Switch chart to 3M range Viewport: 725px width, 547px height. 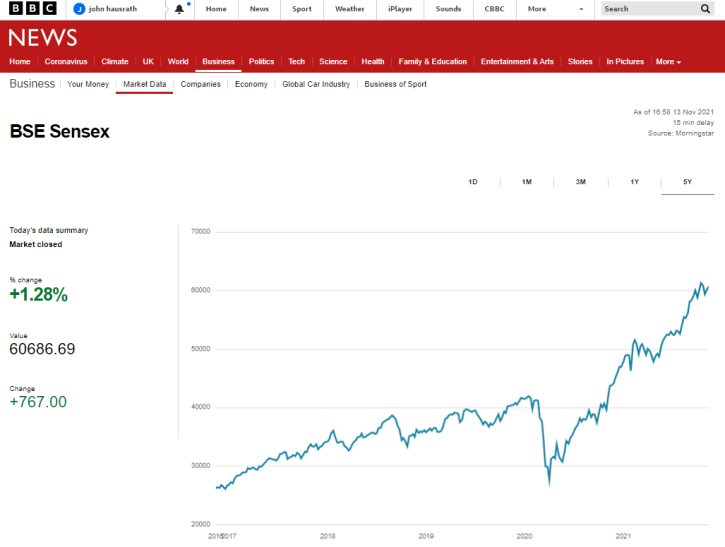tap(581, 182)
